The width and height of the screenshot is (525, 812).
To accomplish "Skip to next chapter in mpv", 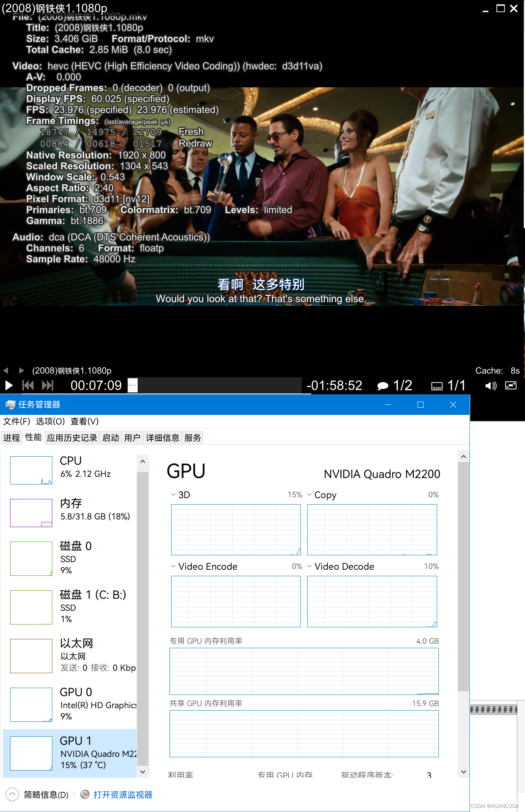I will [48, 385].
